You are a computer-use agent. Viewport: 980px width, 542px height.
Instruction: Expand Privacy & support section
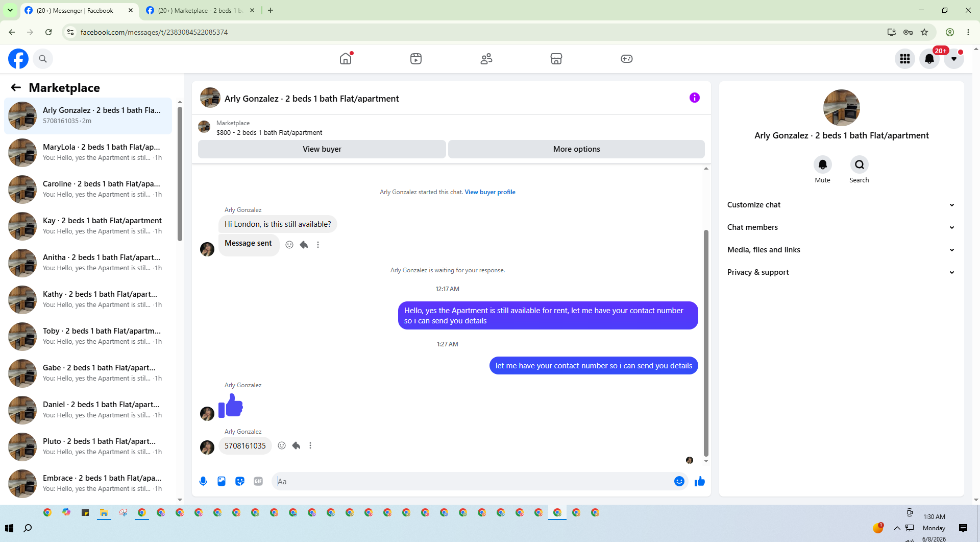click(x=841, y=272)
